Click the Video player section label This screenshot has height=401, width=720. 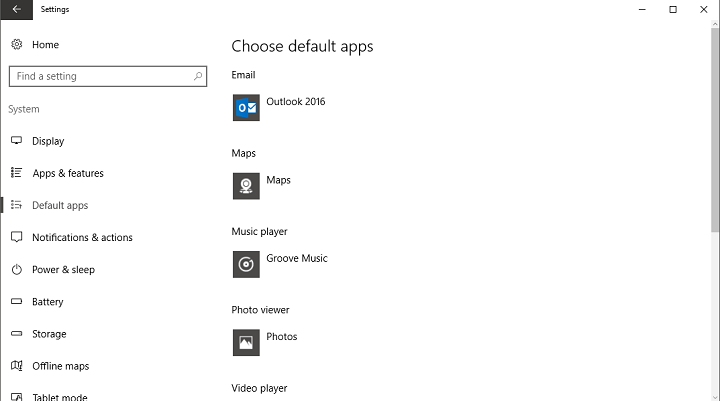259,388
